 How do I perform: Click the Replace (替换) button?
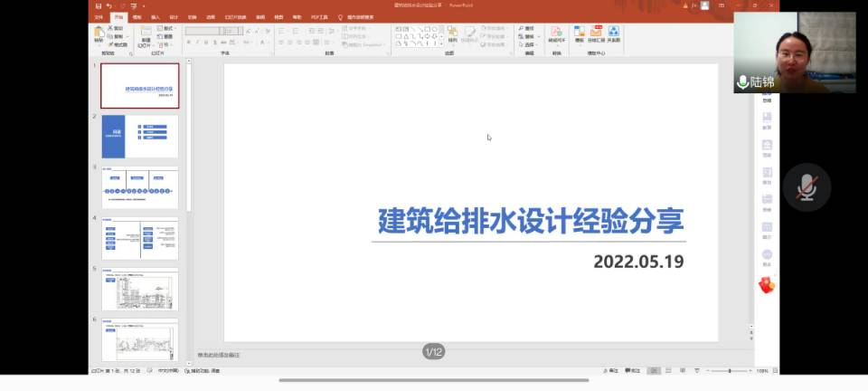click(x=530, y=37)
